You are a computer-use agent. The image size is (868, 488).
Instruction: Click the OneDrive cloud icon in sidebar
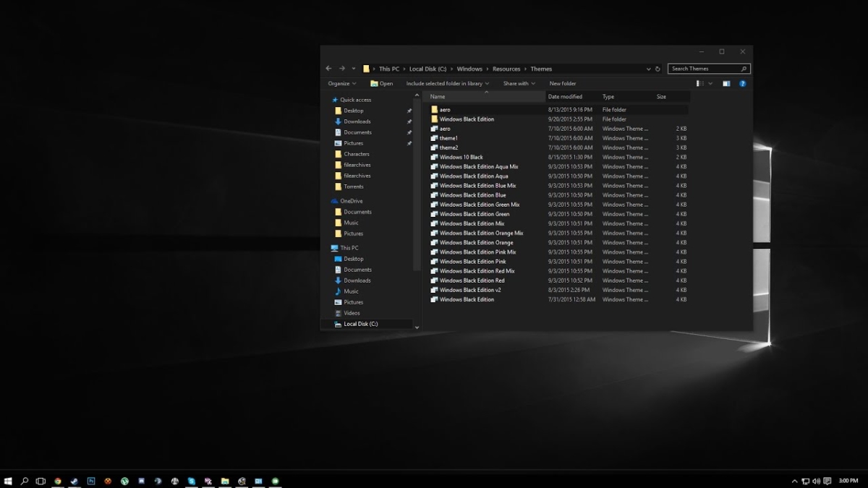tap(336, 200)
